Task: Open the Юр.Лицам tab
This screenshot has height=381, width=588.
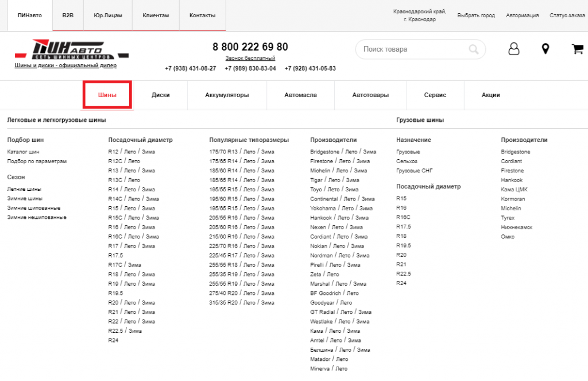Action: pos(107,15)
